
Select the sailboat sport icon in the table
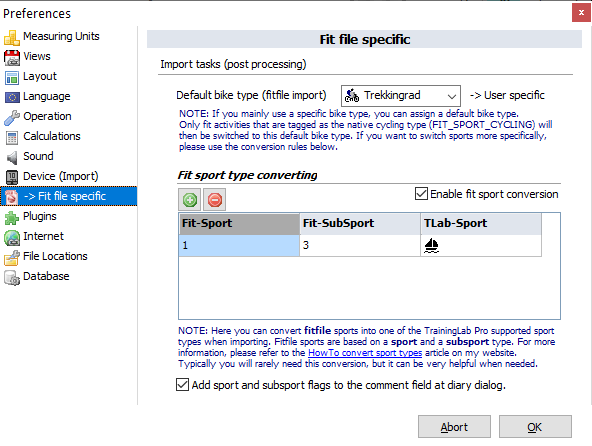point(431,245)
